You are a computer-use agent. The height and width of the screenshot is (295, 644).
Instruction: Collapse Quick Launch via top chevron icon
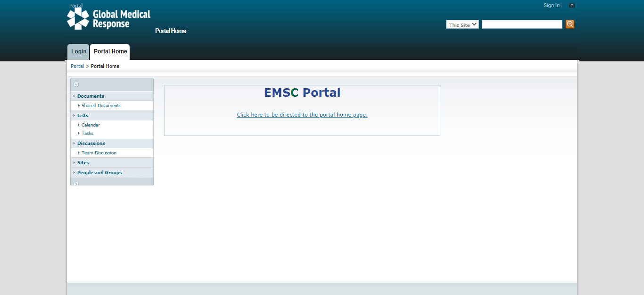pyautogui.click(x=76, y=84)
